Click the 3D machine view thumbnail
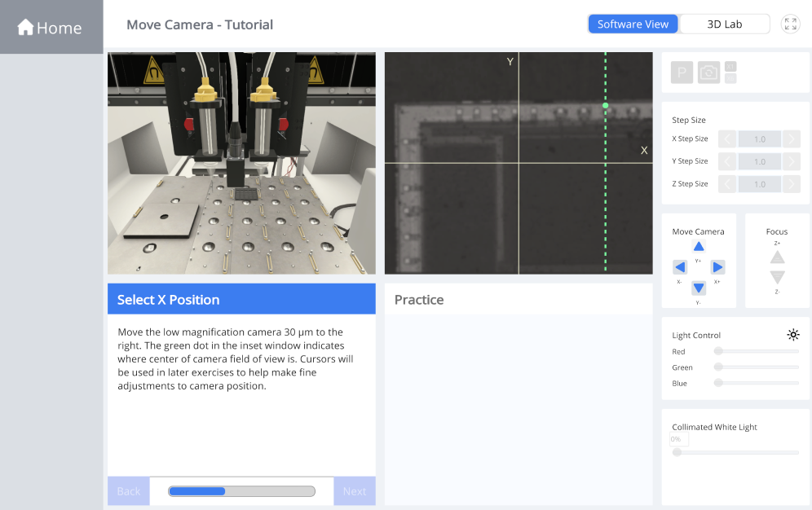The width and height of the screenshot is (812, 510). tap(241, 163)
